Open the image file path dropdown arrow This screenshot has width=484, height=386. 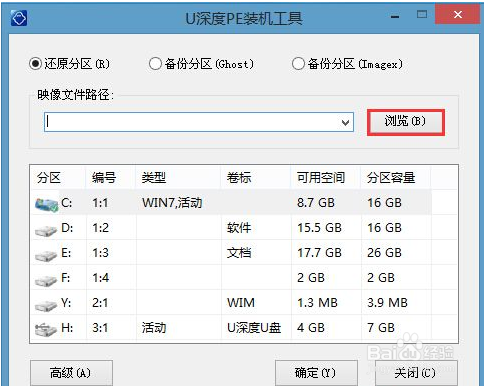click(x=346, y=122)
